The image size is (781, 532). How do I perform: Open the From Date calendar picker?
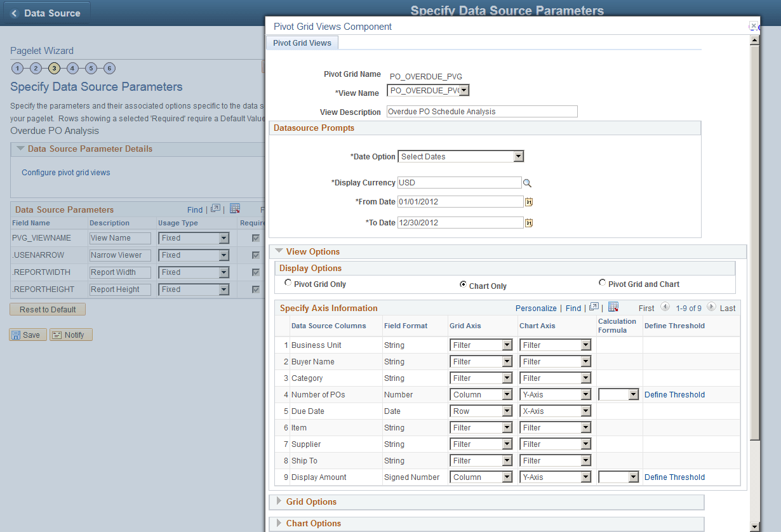(x=529, y=201)
